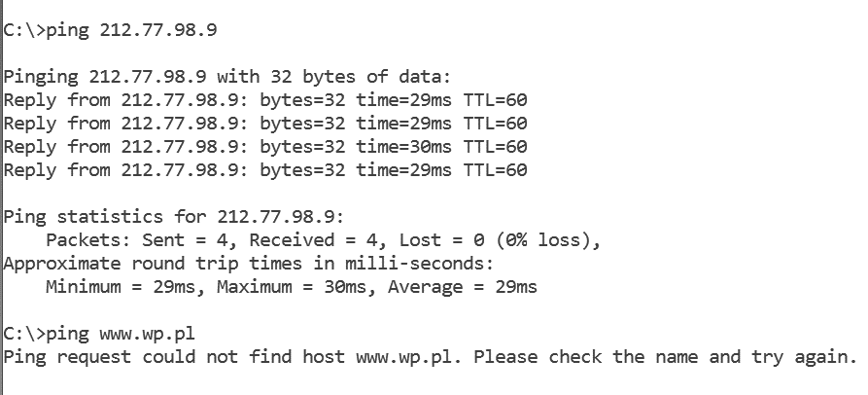
Task: Click the "Approximate round trip times" line
Action: click(249, 264)
